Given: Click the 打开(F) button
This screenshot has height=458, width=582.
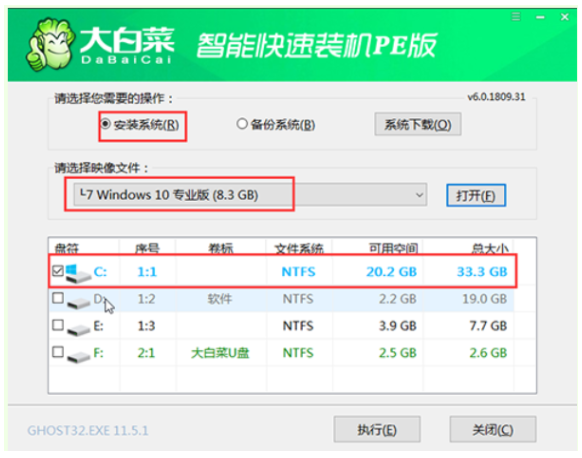Looking at the screenshot, I should 476,196.
